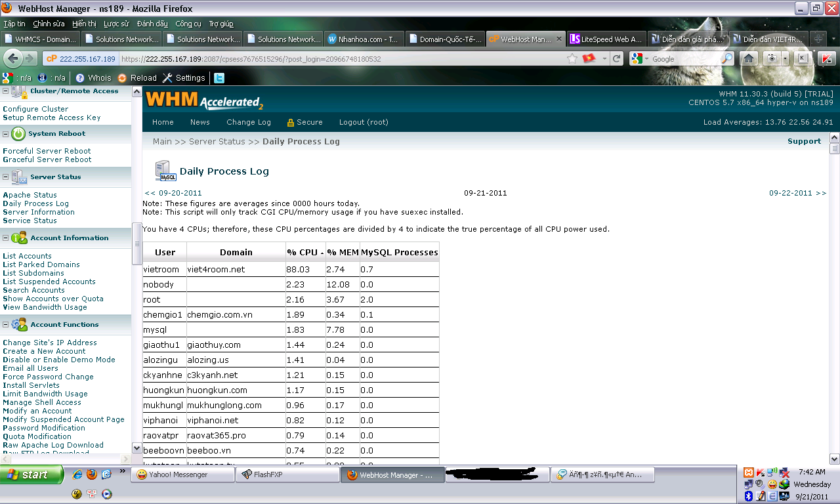
Task: Collapse the Server Status section
Action: click(6, 177)
